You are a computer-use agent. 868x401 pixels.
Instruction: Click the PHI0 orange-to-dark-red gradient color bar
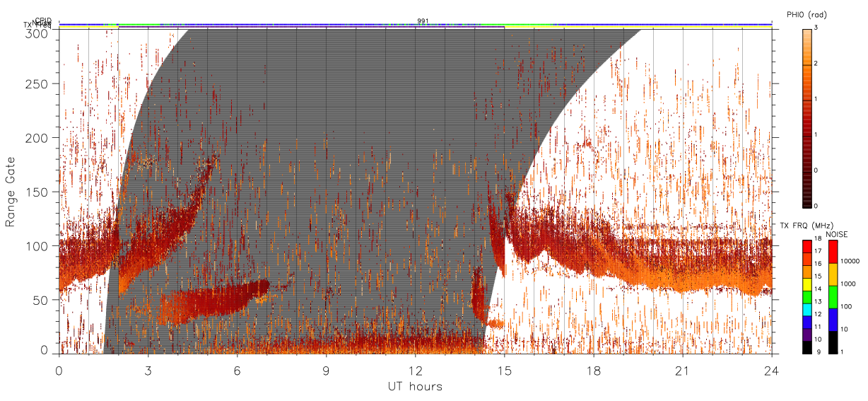coord(807,117)
